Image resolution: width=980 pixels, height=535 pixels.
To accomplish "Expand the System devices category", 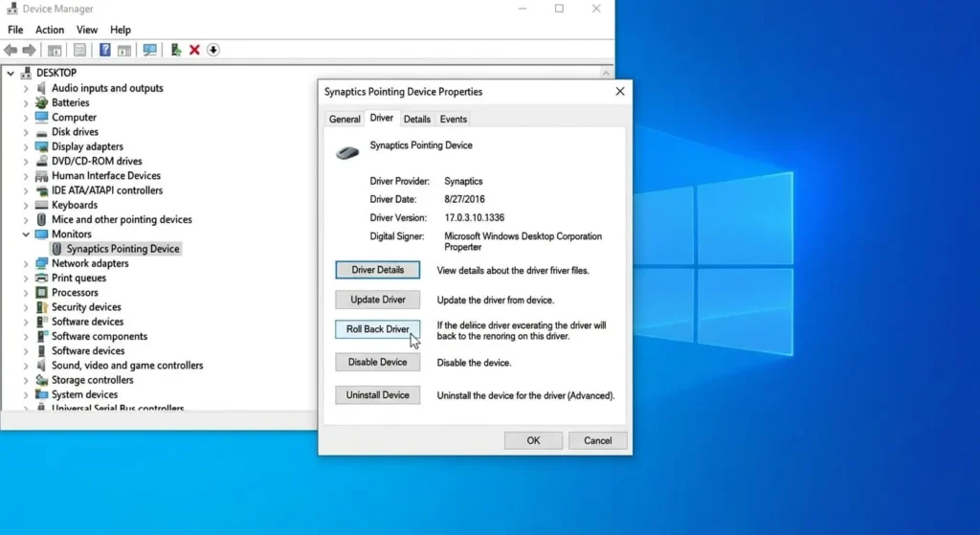I will (26, 395).
